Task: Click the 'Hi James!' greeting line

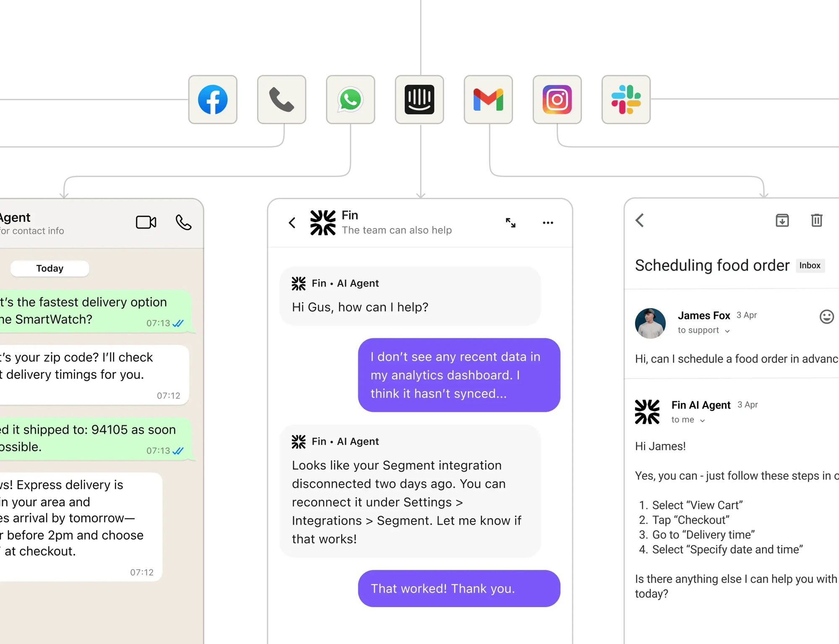Action: pyautogui.click(x=660, y=446)
